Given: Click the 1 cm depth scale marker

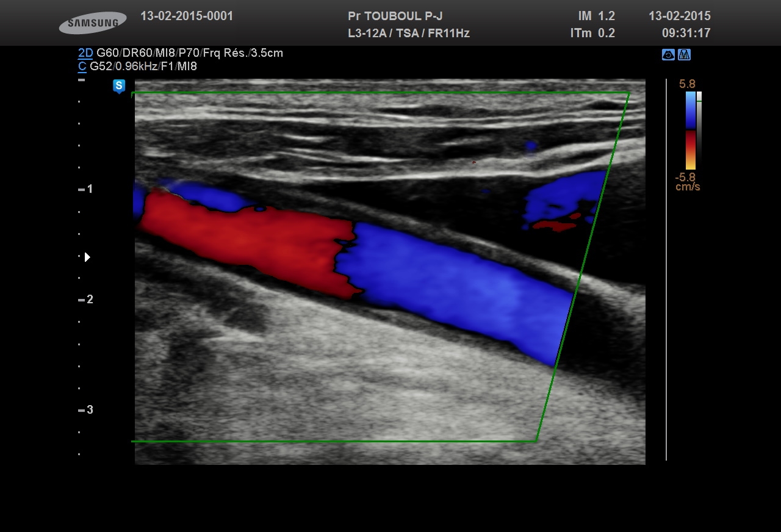Looking at the screenshot, I should [86, 189].
